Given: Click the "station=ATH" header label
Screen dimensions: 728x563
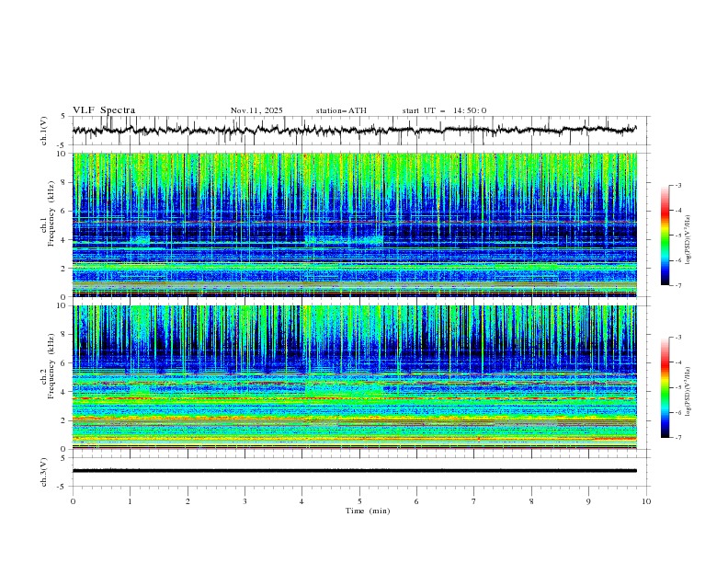Looking at the screenshot, I should pos(341,110).
